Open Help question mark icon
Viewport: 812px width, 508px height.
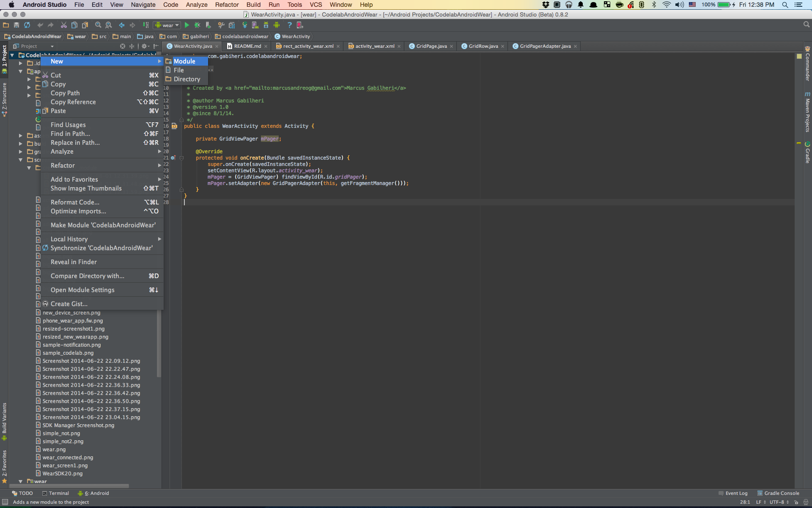290,25
